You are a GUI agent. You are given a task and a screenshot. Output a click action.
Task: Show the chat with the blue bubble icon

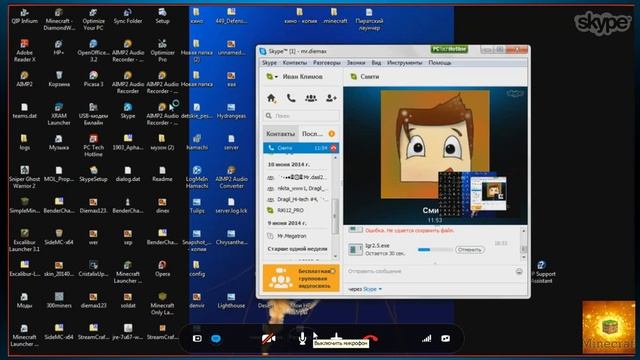[216, 338]
